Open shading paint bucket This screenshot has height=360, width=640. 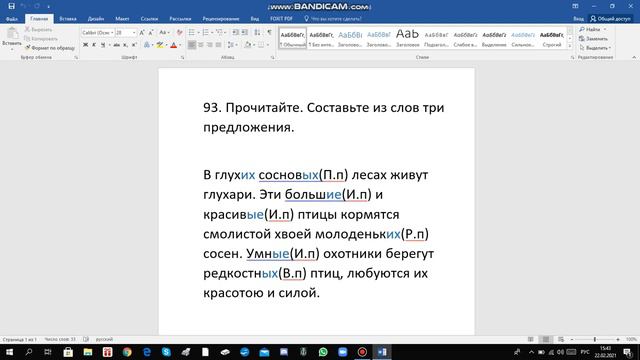248,45
